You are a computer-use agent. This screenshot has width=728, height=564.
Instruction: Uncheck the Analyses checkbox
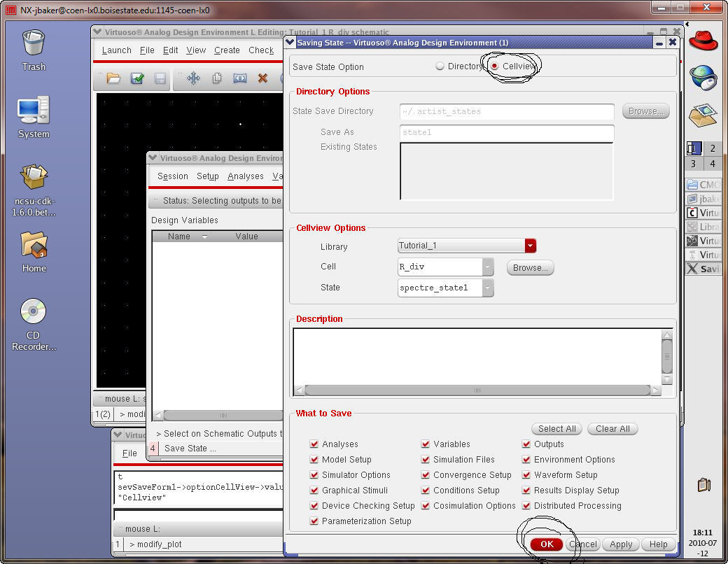[314, 444]
